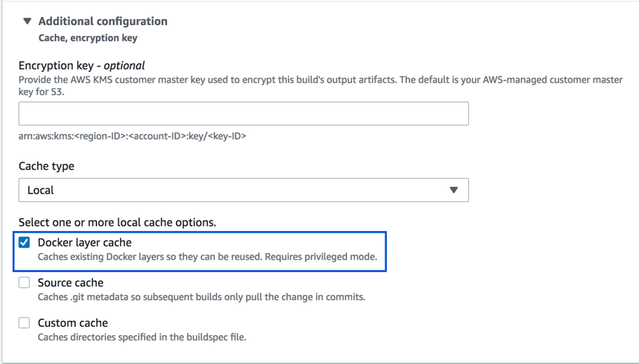Click the Encryption key input field
Image resolution: width=639 pixels, height=364 pixels.
pos(243,114)
